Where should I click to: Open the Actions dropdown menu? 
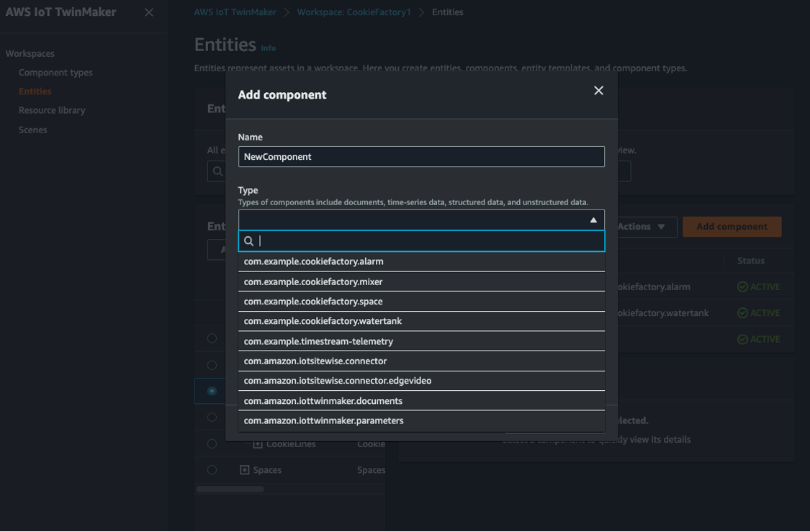pyautogui.click(x=642, y=226)
